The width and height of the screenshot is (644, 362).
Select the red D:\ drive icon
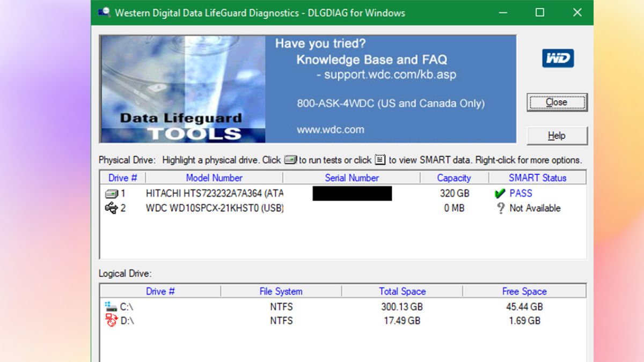[111, 321]
